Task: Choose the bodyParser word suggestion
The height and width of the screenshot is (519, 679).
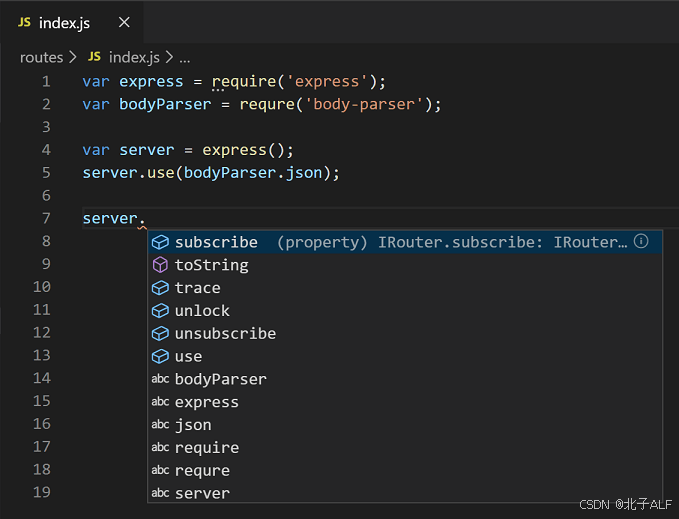Action: pyautogui.click(x=405, y=379)
